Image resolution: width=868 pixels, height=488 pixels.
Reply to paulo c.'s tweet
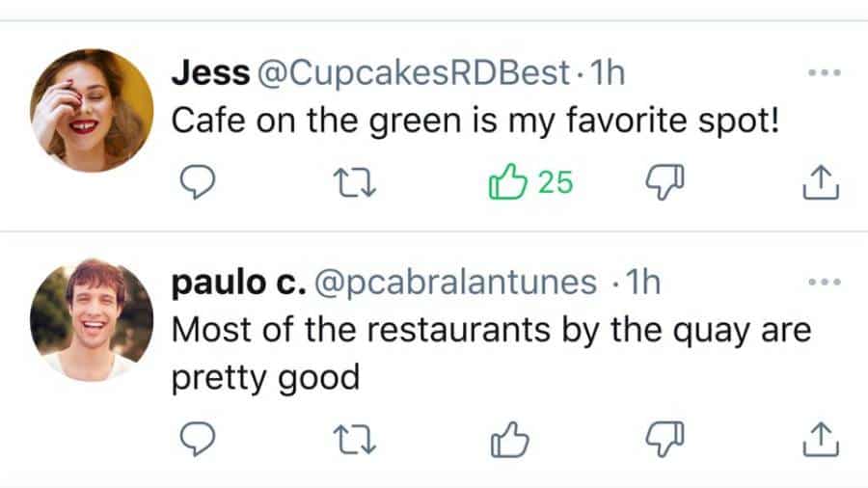197,440
